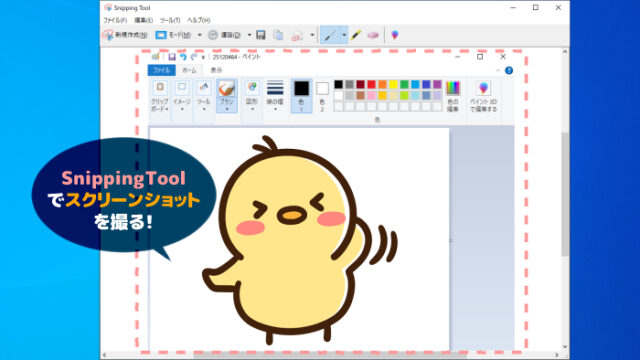640x360 pixels.
Task: Select 色2 white color box in Paint
Action: click(322, 96)
